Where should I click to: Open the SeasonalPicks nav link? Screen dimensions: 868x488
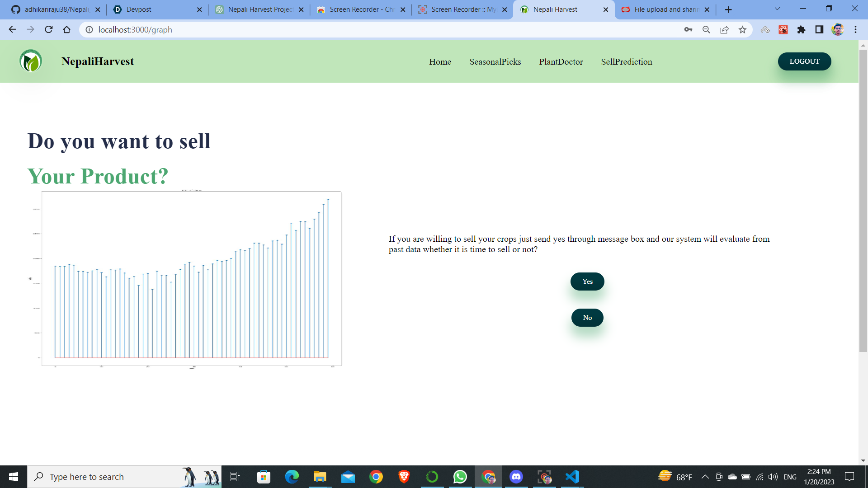pyautogui.click(x=495, y=62)
